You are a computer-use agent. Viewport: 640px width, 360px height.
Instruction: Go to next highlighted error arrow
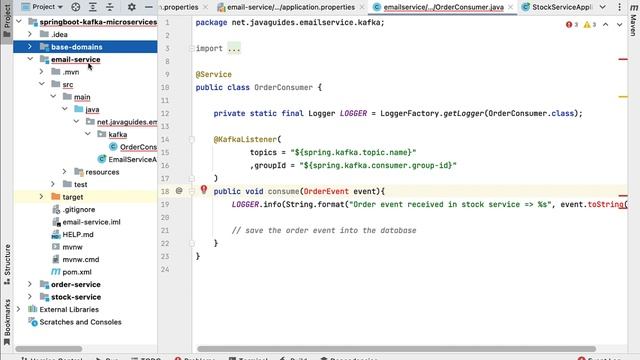620,24
